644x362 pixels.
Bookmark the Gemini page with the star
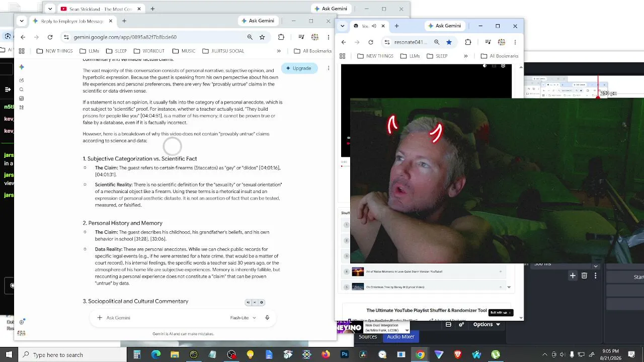click(262, 37)
